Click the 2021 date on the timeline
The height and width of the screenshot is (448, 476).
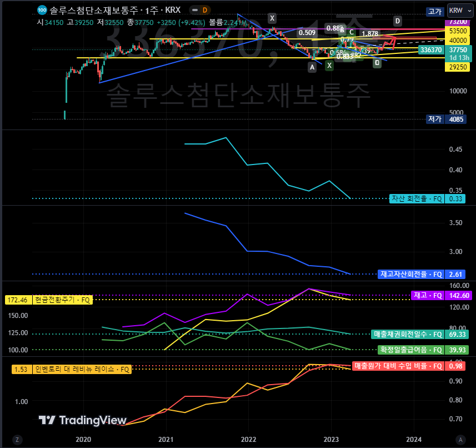[x=165, y=439]
